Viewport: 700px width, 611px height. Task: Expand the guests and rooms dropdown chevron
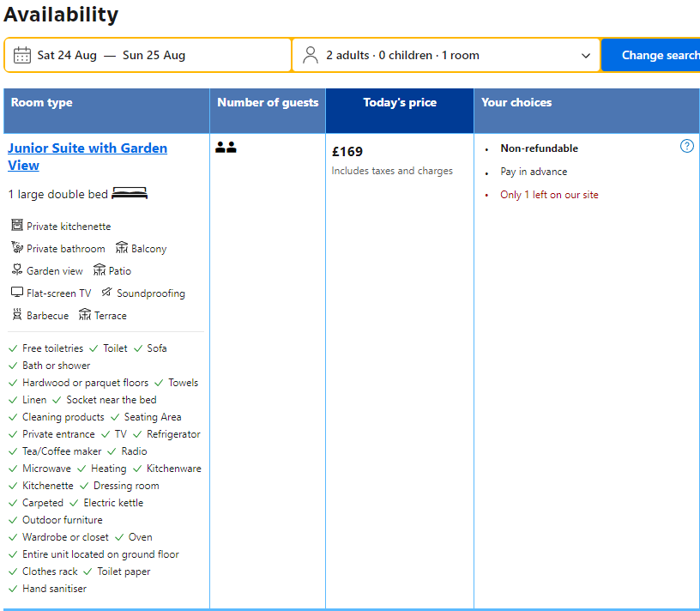[x=586, y=56]
